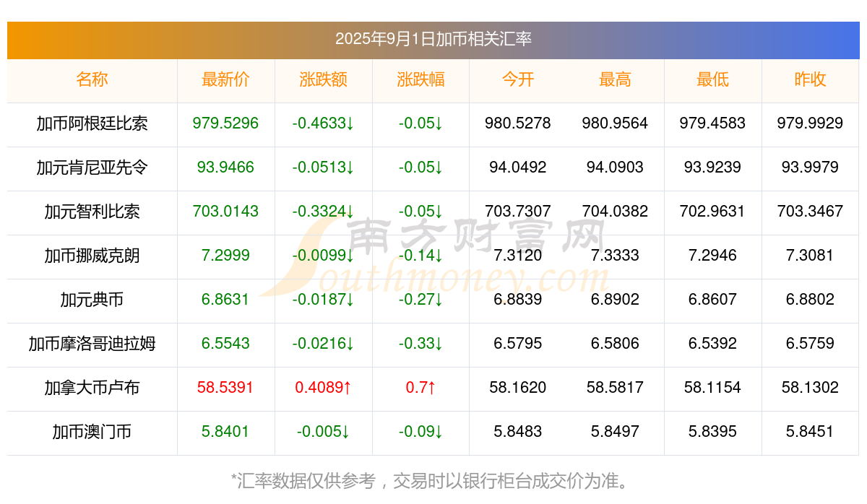Click opening price 94.0492
This screenshot has width=867, height=504.
[x=518, y=168]
